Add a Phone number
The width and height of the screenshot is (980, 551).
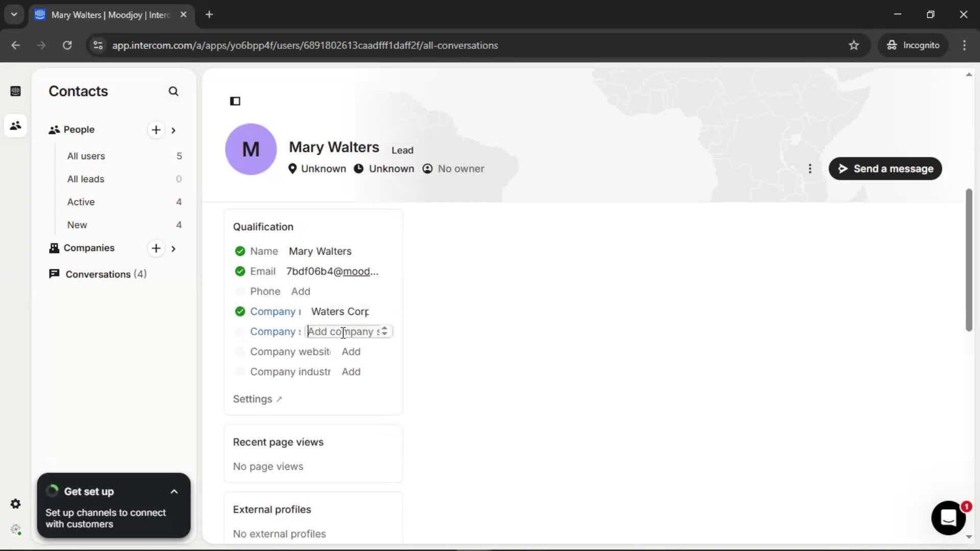coord(301,291)
